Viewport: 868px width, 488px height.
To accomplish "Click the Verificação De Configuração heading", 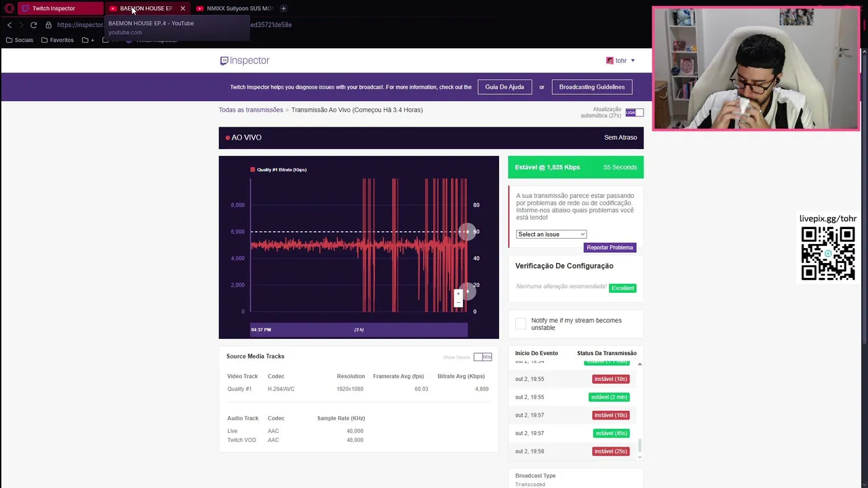I will click(564, 266).
